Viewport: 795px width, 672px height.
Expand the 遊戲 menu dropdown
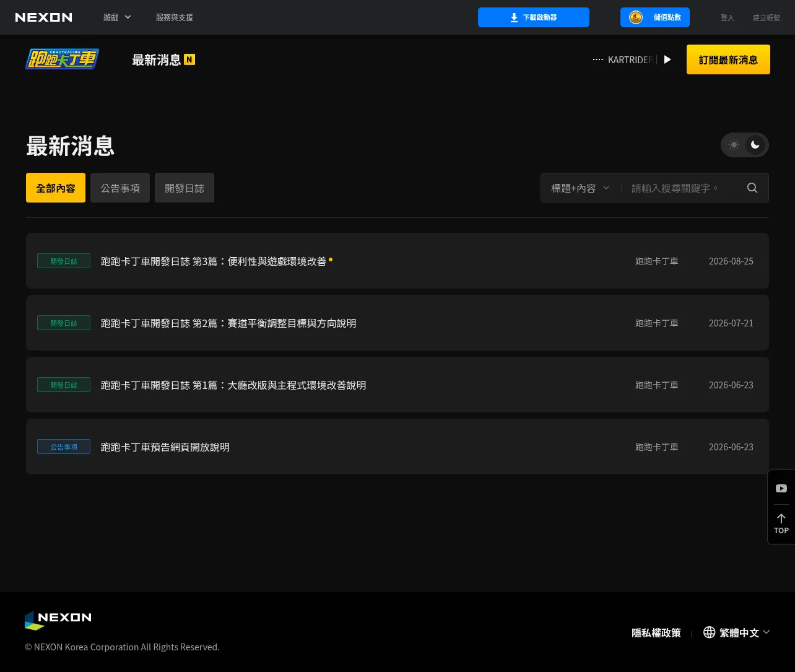pos(117,17)
